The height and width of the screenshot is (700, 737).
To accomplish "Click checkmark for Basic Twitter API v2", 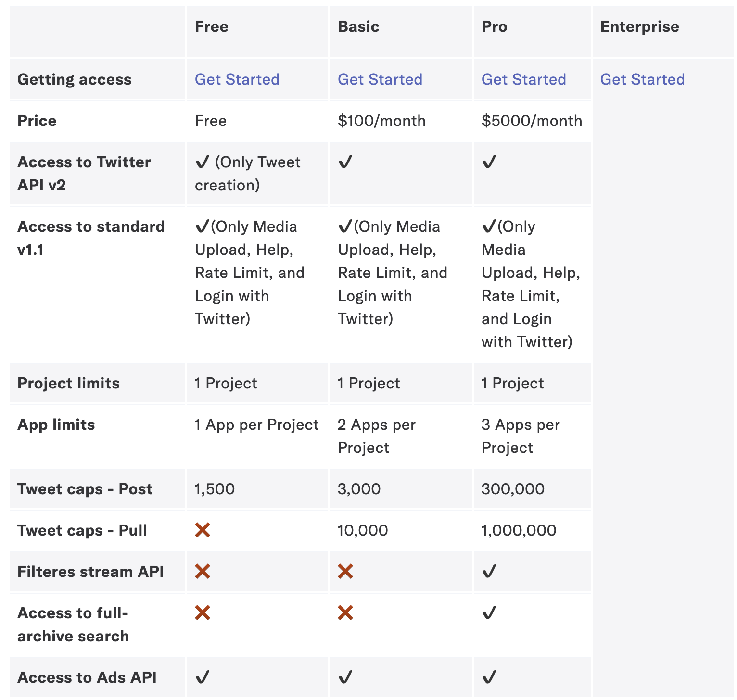I will 345,162.
